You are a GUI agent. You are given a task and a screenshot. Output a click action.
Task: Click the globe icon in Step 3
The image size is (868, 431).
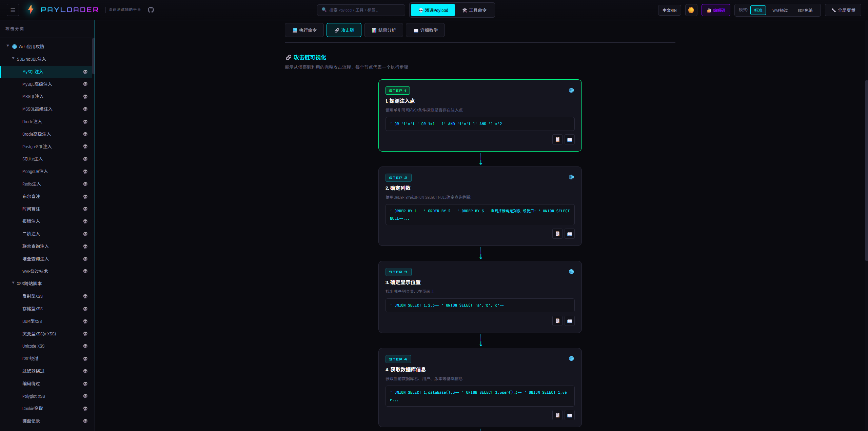click(x=571, y=272)
